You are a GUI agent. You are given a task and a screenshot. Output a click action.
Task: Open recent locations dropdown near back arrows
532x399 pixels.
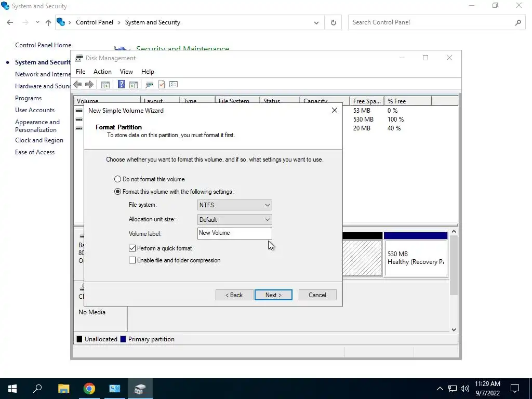coord(37,22)
